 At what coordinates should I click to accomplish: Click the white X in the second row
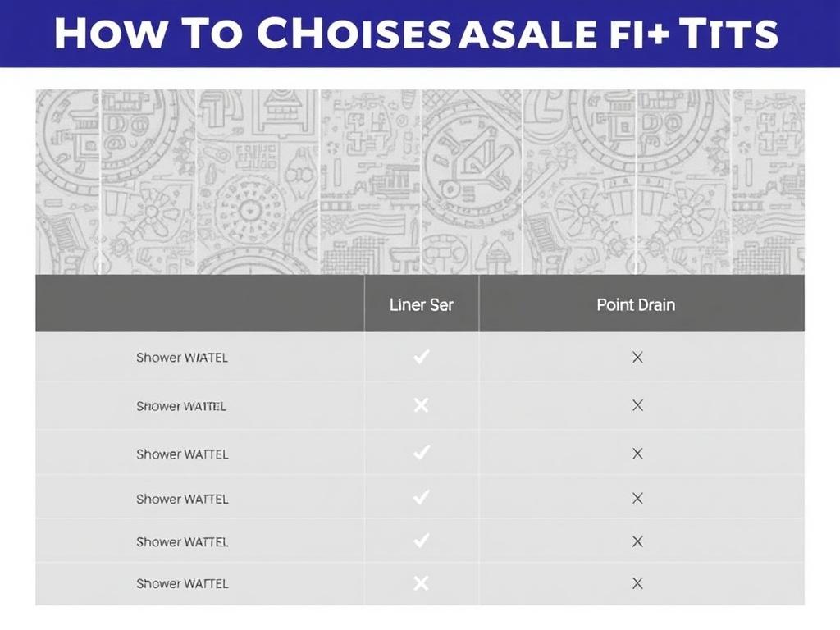click(x=422, y=405)
